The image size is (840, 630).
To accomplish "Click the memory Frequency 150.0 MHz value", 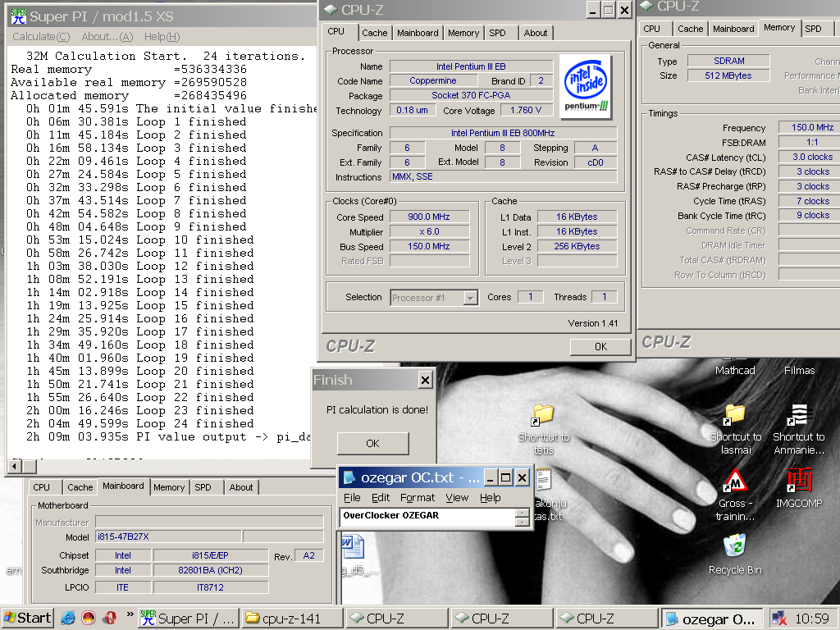I will coord(811,127).
